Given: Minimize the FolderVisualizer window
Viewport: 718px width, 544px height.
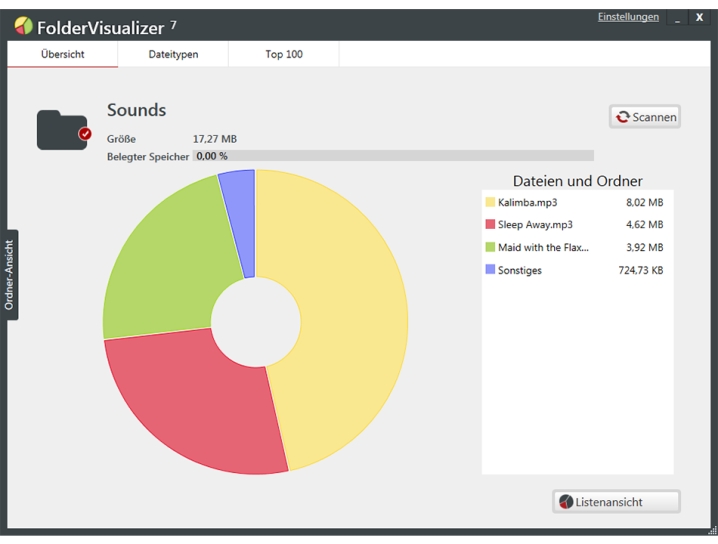Looking at the screenshot, I should 678,19.
